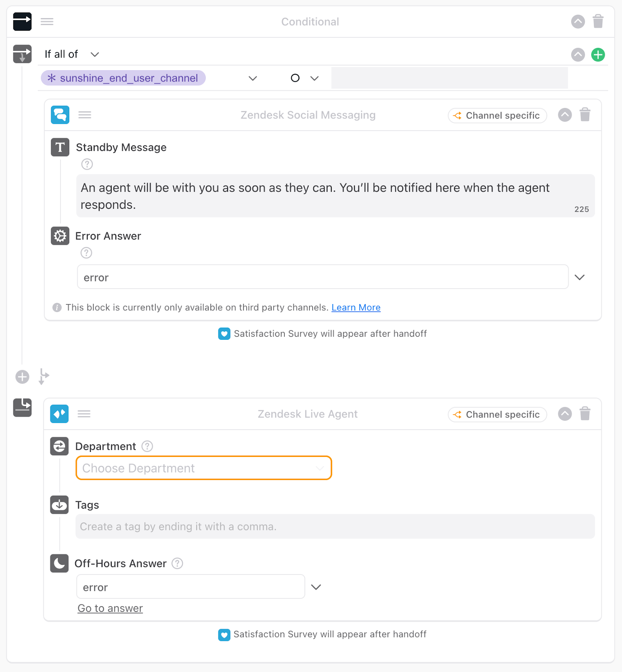The width and height of the screenshot is (622, 672).
Task: Open the Choose Department dropdown
Action: [204, 468]
